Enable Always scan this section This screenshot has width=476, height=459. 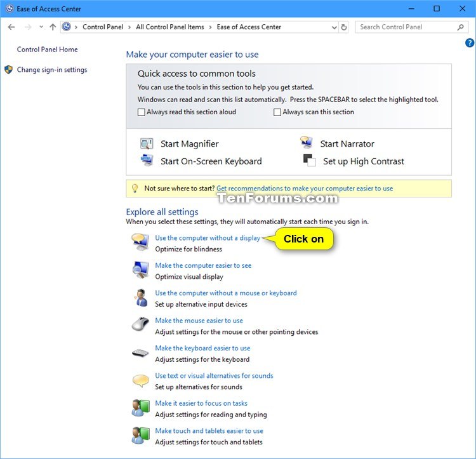pyautogui.click(x=277, y=112)
